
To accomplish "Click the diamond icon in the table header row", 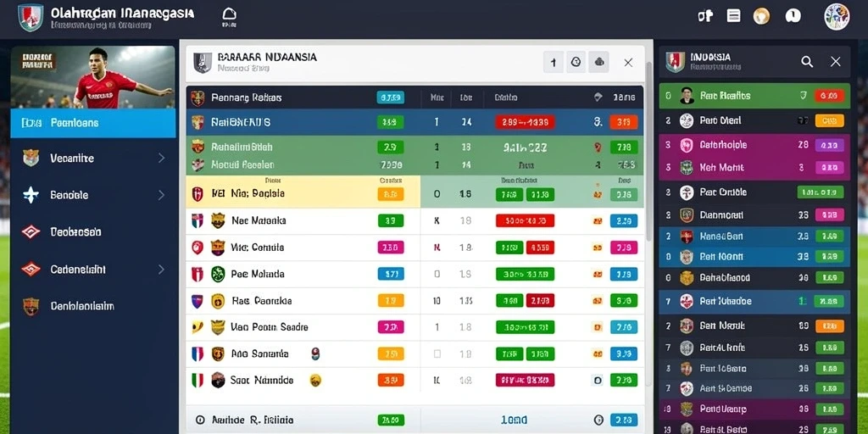I will coord(598,97).
